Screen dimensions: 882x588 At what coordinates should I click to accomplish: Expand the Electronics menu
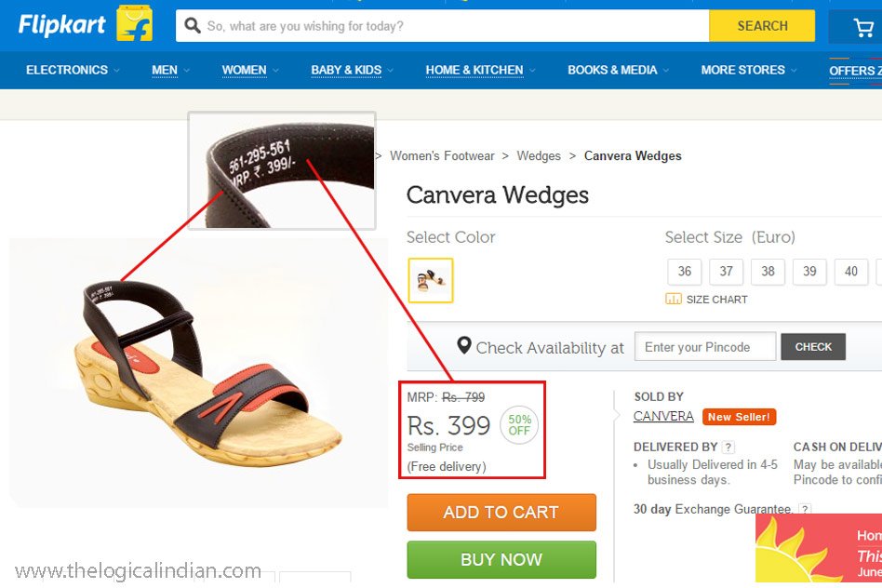point(73,70)
